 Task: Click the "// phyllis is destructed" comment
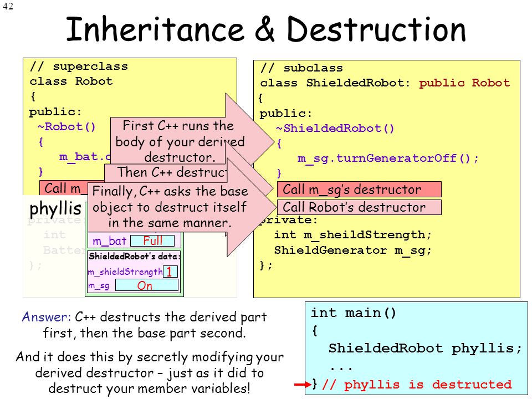click(x=417, y=385)
